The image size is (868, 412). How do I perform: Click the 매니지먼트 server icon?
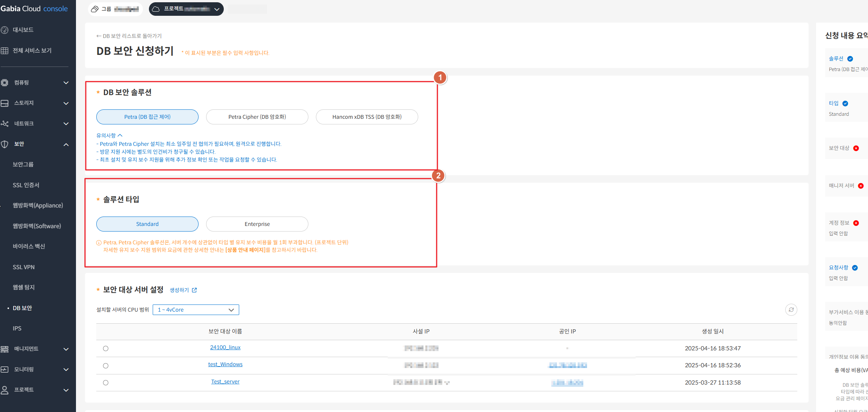click(x=5, y=349)
